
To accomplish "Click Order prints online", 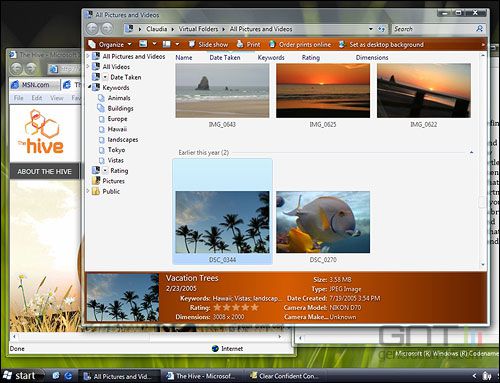I will pyautogui.click(x=300, y=44).
